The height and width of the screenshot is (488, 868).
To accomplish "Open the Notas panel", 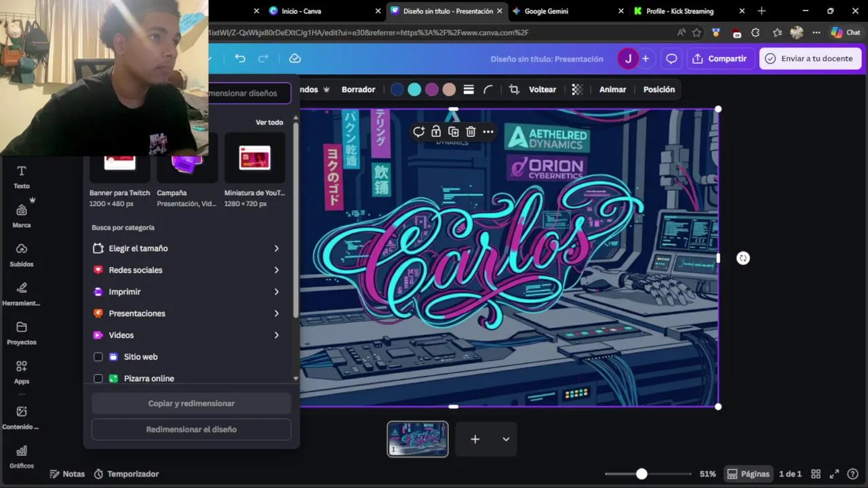I will [x=67, y=474].
